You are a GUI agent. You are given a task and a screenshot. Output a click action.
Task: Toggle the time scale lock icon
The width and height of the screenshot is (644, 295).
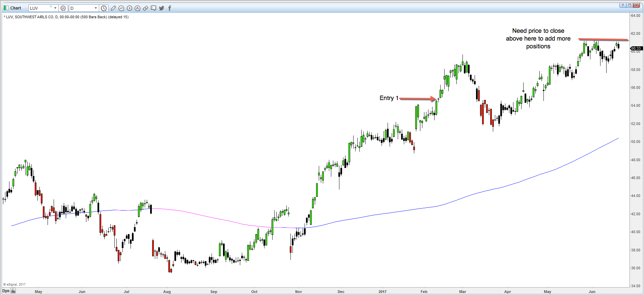(13, 291)
